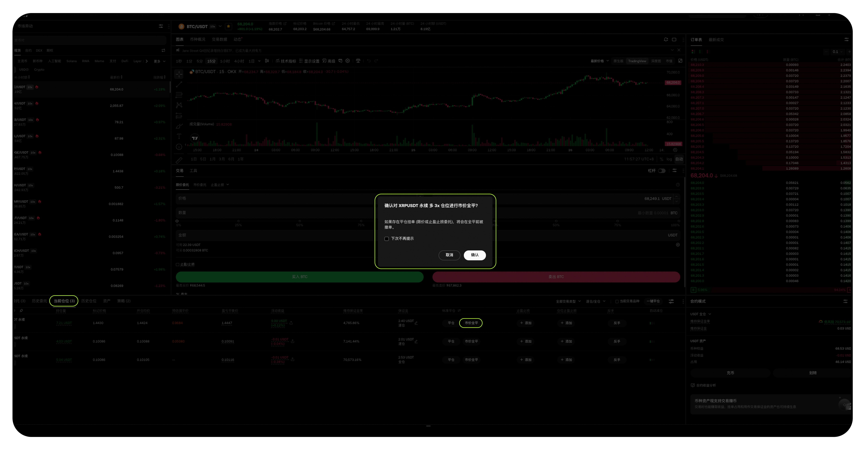This screenshot has height=450, width=868.
Task: Open positions table settings icon
Action: click(671, 301)
